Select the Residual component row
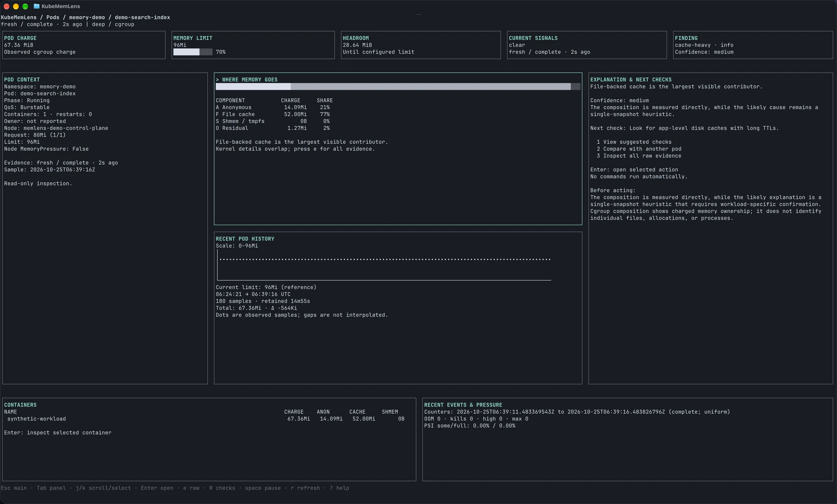The width and height of the screenshot is (837, 504). tap(273, 128)
